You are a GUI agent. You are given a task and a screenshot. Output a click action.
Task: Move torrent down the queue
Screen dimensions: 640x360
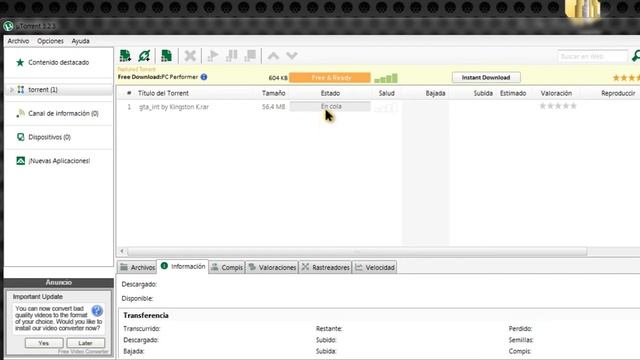(x=291, y=56)
